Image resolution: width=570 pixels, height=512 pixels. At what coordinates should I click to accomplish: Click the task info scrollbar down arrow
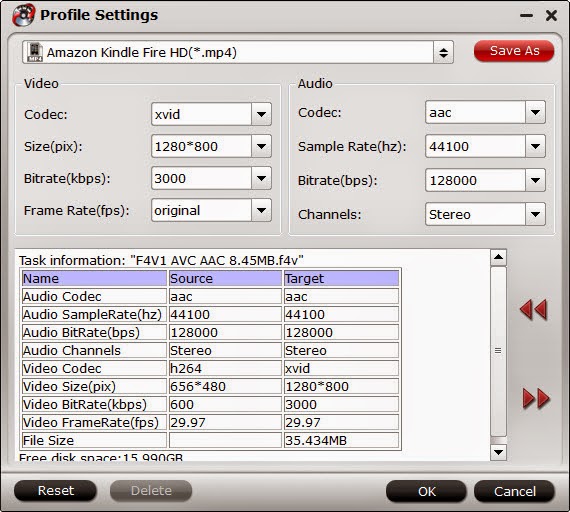(498, 452)
